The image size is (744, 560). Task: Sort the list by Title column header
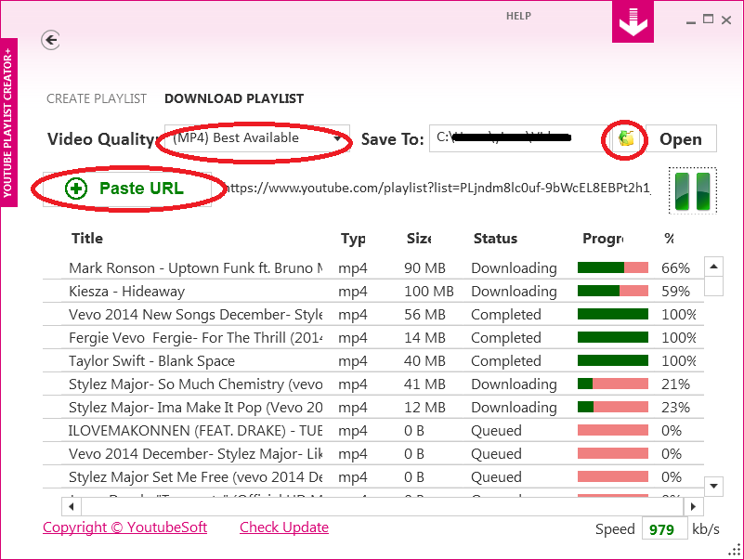(87, 239)
